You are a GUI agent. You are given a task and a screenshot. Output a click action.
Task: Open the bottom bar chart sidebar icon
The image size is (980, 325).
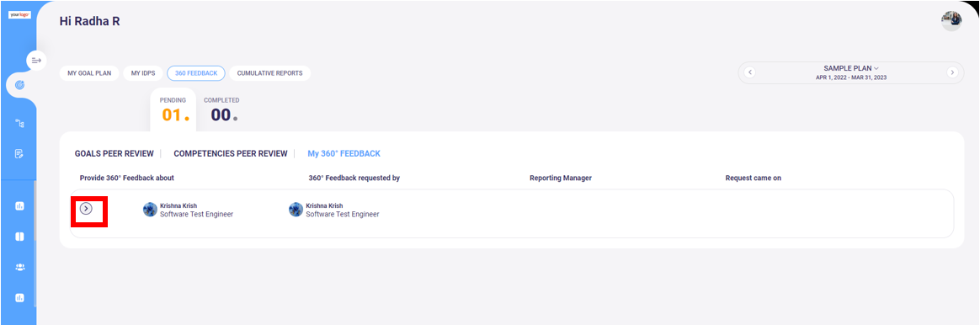click(x=19, y=297)
